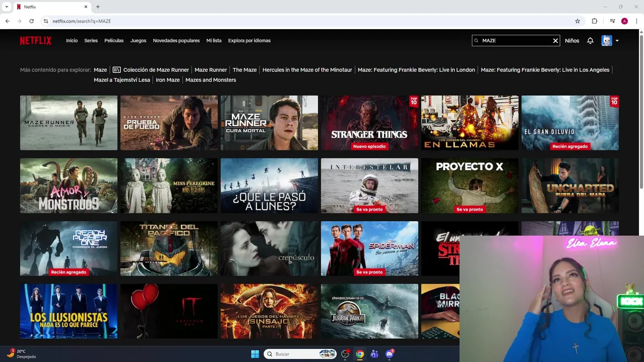Viewport: 644px width, 362px height.
Task: Open Mazes and Monsters suggestion
Action: tap(210, 80)
